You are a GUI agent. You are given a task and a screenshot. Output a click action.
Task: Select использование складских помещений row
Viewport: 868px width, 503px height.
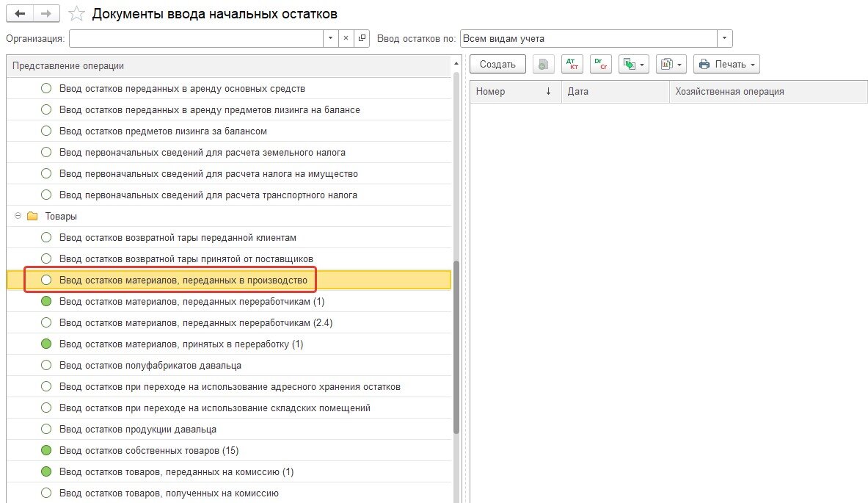click(229, 408)
